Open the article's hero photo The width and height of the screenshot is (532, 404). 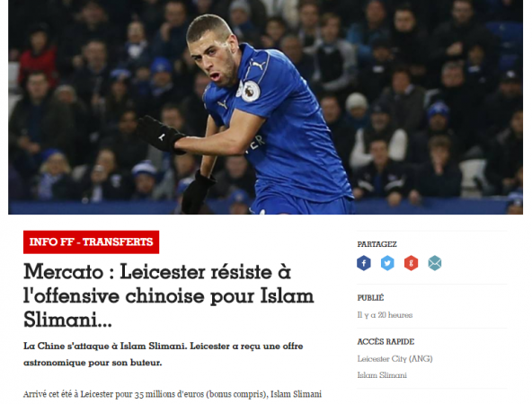[265, 107]
